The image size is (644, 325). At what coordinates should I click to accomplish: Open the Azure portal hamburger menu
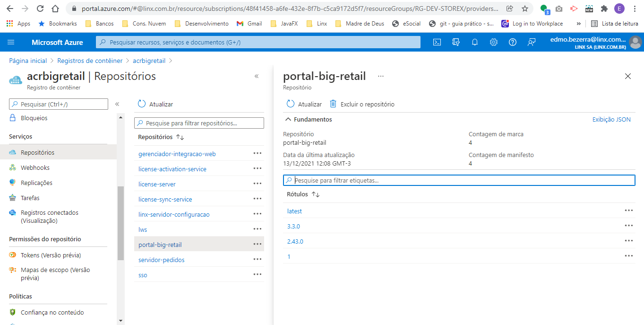(11, 42)
